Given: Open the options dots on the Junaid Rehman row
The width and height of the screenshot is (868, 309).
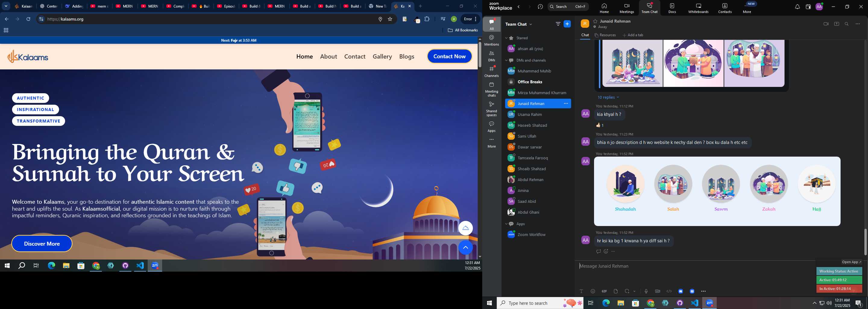Looking at the screenshot, I should [566, 104].
